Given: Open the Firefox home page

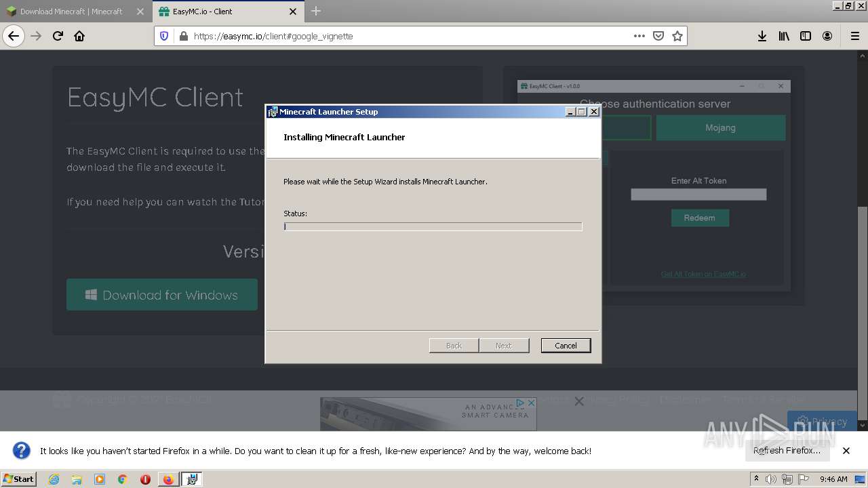Looking at the screenshot, I should (79, 36).
